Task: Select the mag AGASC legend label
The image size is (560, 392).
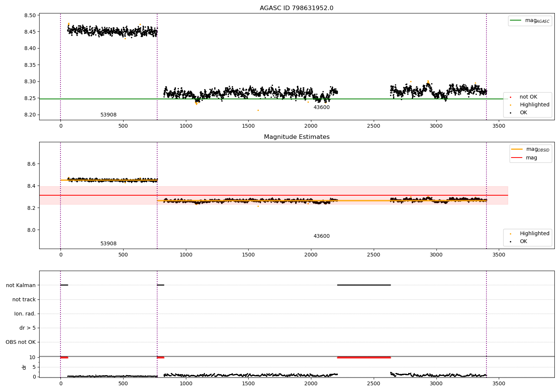Action: point(537,21)
